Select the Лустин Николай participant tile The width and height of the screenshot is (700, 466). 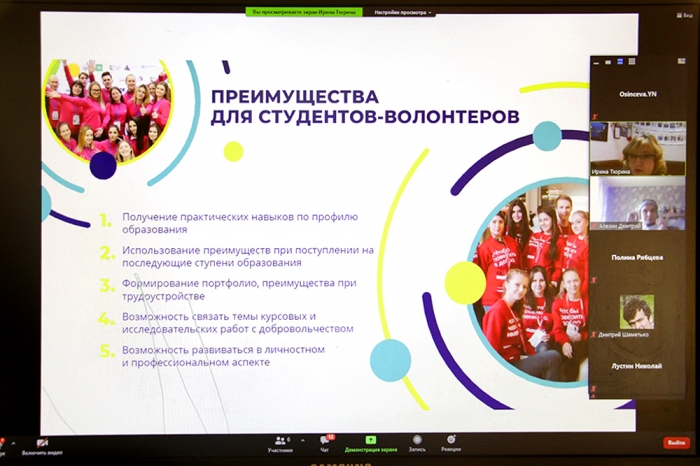click(x=637, y=366)
